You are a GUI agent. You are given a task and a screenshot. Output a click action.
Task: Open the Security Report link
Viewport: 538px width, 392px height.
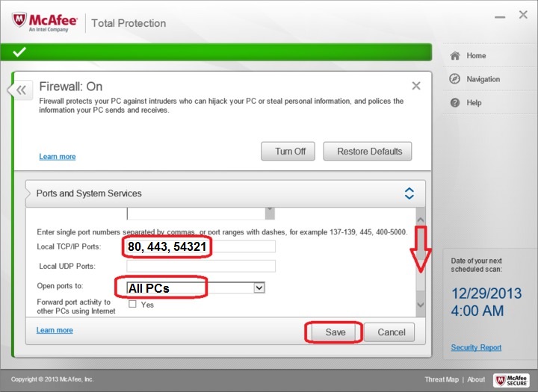tap(476, 348)
